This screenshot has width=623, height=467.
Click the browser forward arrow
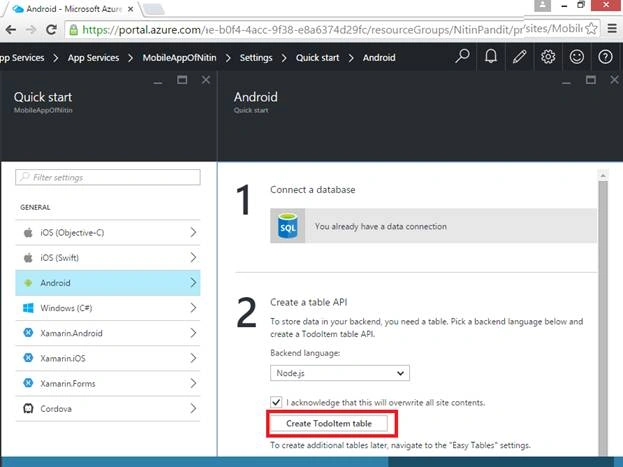(31, 29)
